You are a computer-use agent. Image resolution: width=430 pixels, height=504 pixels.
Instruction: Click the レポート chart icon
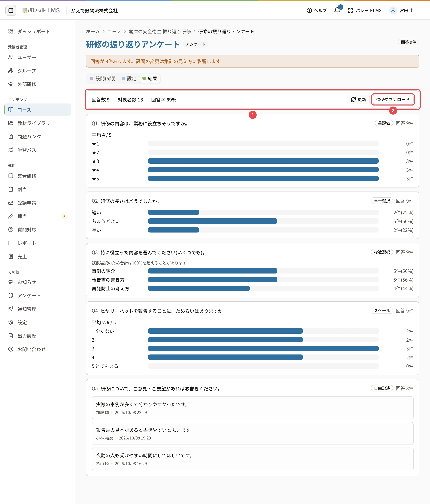pyautogui.click(x=11, y=243)
